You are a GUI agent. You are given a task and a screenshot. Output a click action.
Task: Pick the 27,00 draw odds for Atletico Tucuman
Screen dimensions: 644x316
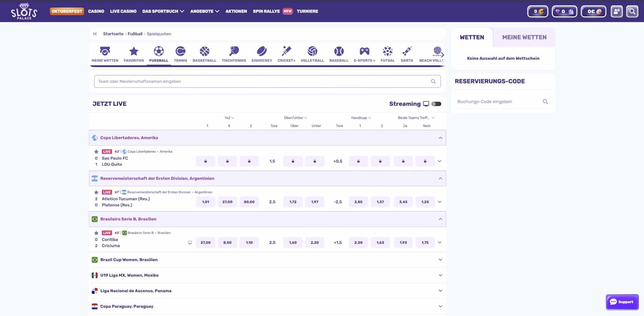pyautogui.click(x=227, y=202)
